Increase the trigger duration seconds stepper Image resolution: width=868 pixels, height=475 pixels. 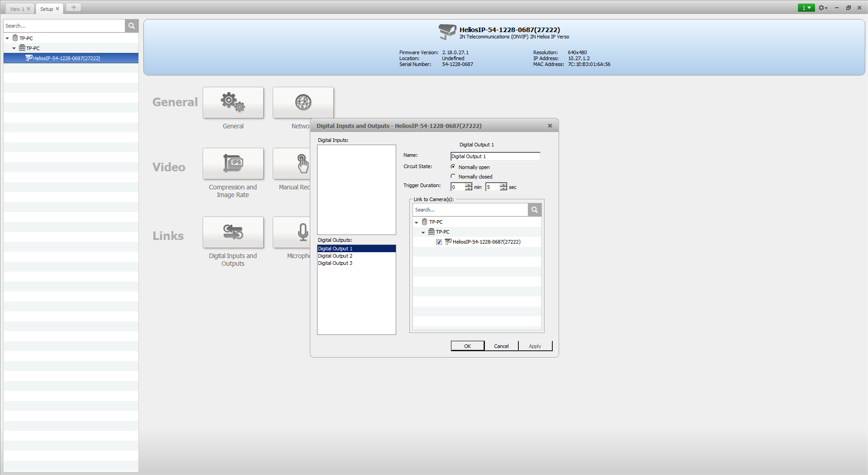[x=503, y=185]
